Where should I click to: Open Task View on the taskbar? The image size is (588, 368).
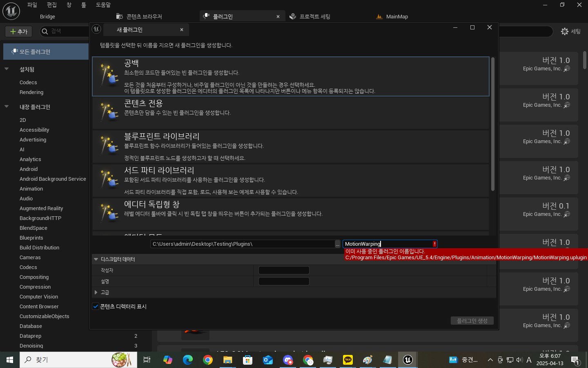click(147, 360)
